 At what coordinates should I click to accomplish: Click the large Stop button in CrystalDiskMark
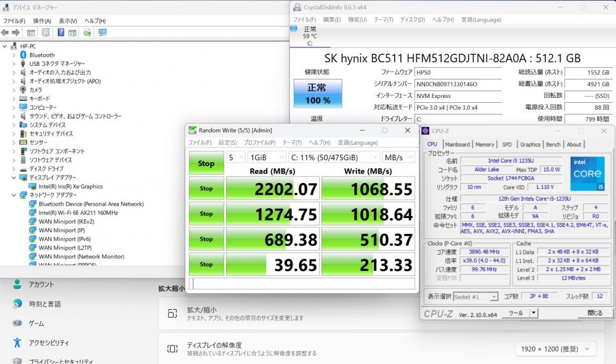tap(206, 163)
